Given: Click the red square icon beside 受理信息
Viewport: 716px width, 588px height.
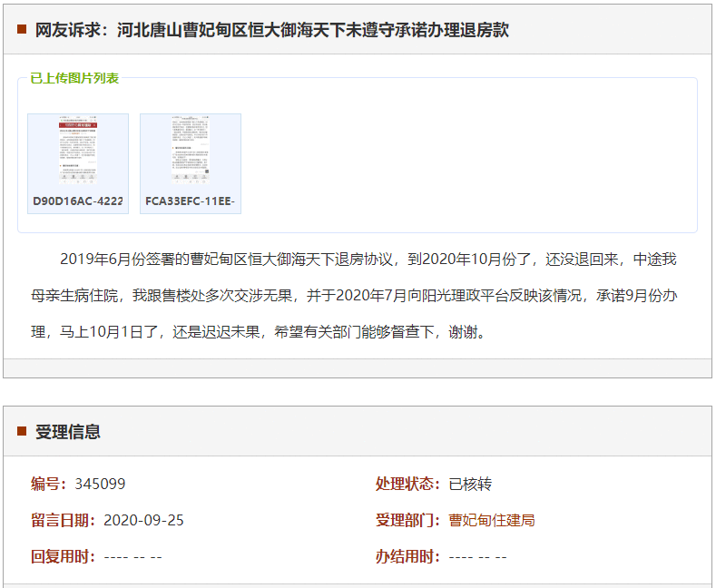Looking at the screenshot, I should 22,431.
